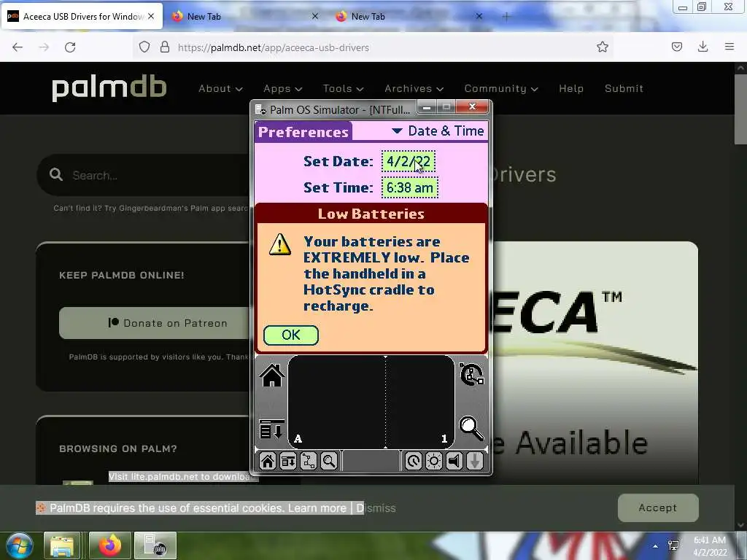Tap the large HotSync silkscreen icon

pos(472,374)
